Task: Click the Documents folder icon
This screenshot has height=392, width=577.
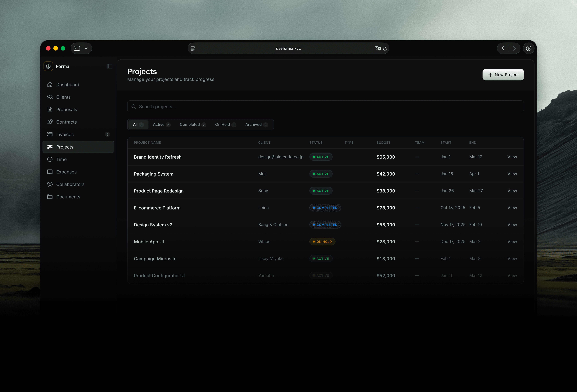Action: coord(50,197)
